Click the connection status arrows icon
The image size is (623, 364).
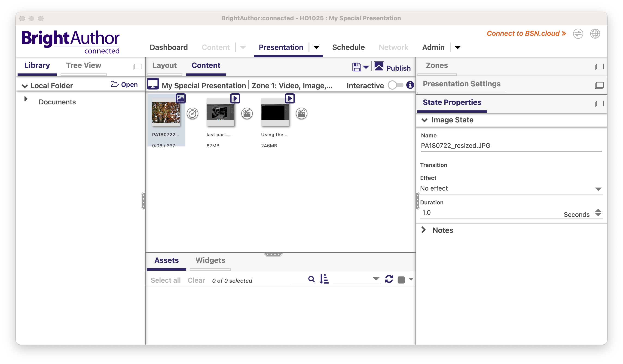(578, 34)
